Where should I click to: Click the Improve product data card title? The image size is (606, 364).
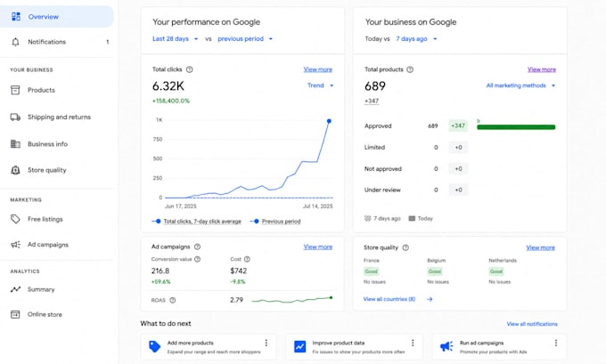pyautogui.click(x=338, y=343)
